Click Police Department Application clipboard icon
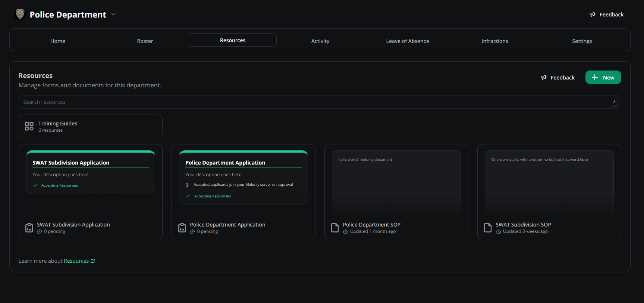Viewport: 644px width, 303px height. (x=182, y=228)
